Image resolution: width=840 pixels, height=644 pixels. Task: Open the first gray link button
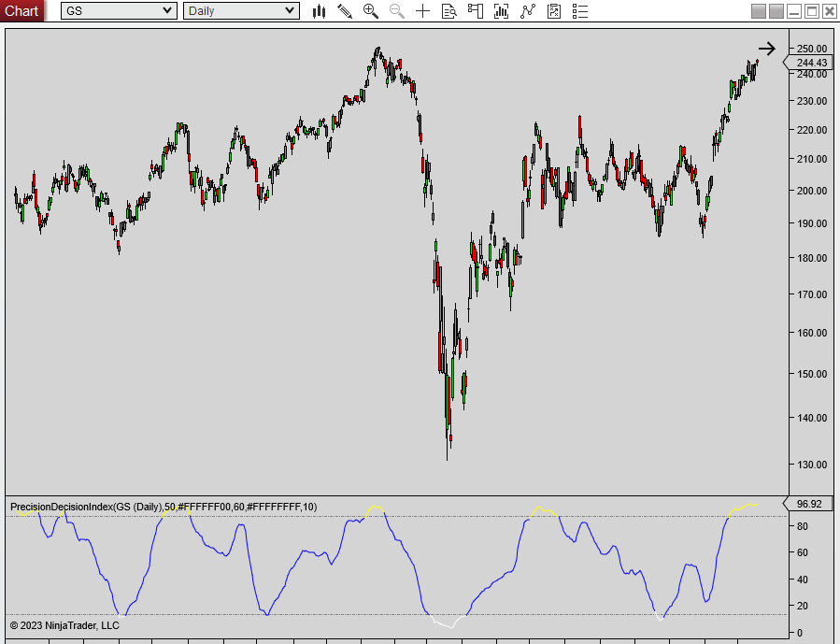pos(758,11)
